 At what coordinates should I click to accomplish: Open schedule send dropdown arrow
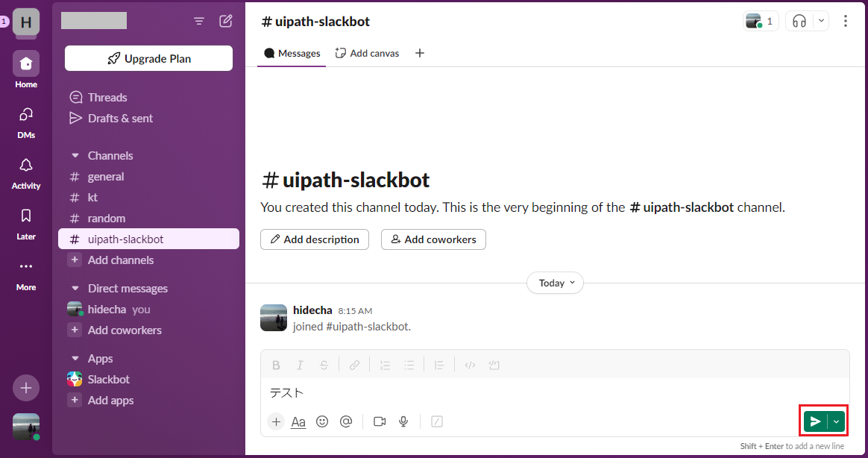(x=837, y=421)
